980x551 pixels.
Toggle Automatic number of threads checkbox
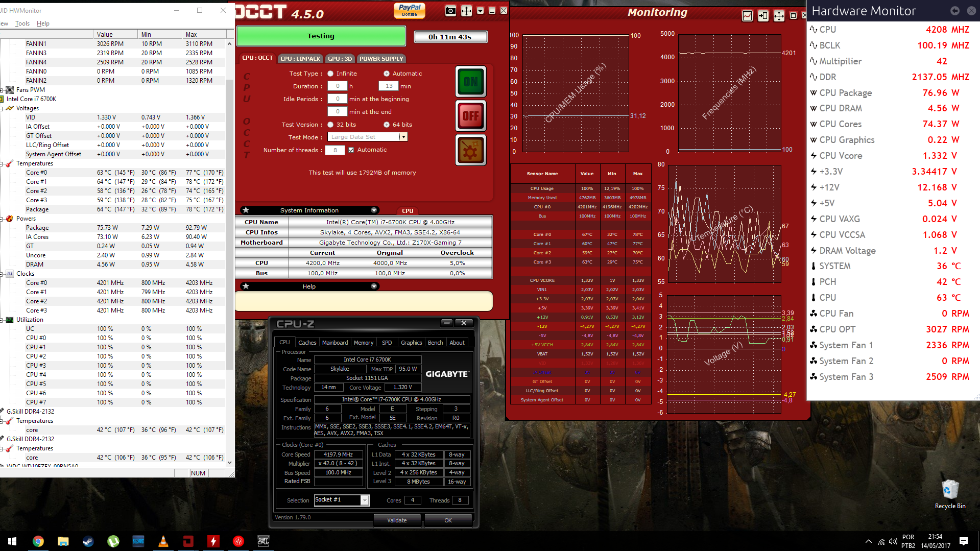point(351,150)
